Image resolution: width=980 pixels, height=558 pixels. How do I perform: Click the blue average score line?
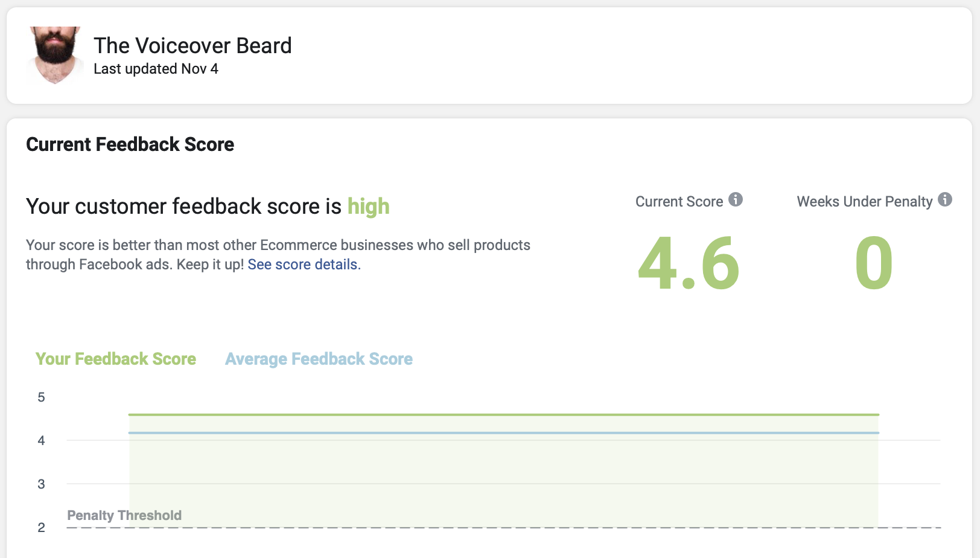503,433
